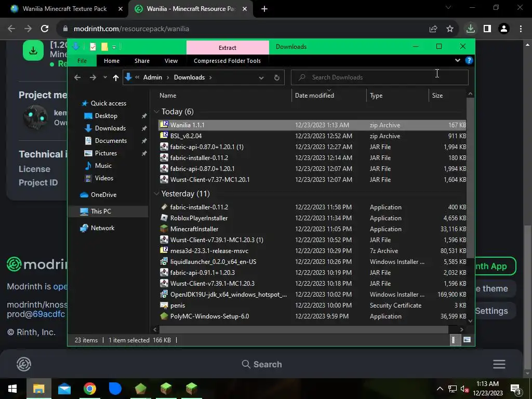Viewport: 532px width, 399px height.
Task: Click the Extract contextual tab
Action: click(228, 47)
